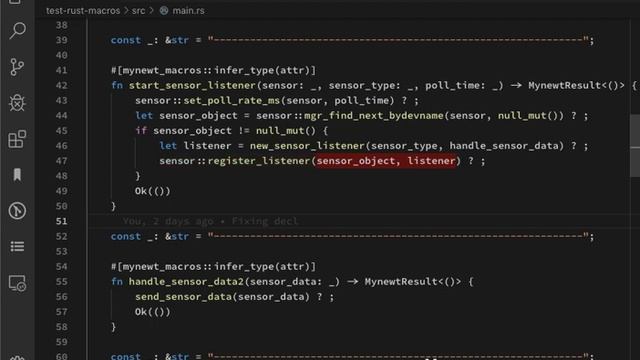
Task: Click the src folder breadcrumb
Action: 138,11
